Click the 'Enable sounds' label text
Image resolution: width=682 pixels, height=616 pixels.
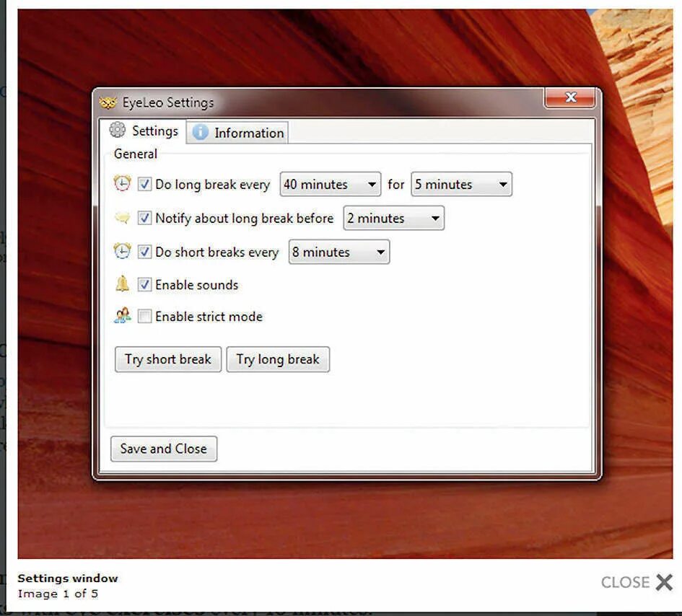coord(196,285)
